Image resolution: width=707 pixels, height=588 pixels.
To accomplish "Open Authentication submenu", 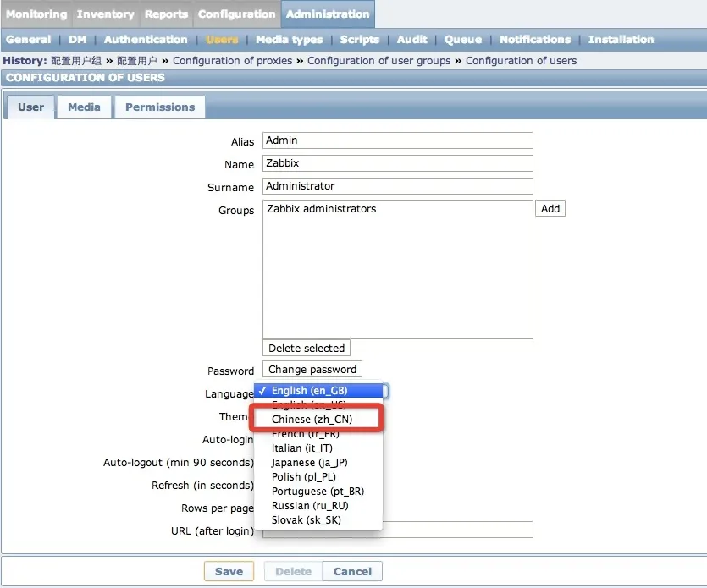I will tap(145, 40).
